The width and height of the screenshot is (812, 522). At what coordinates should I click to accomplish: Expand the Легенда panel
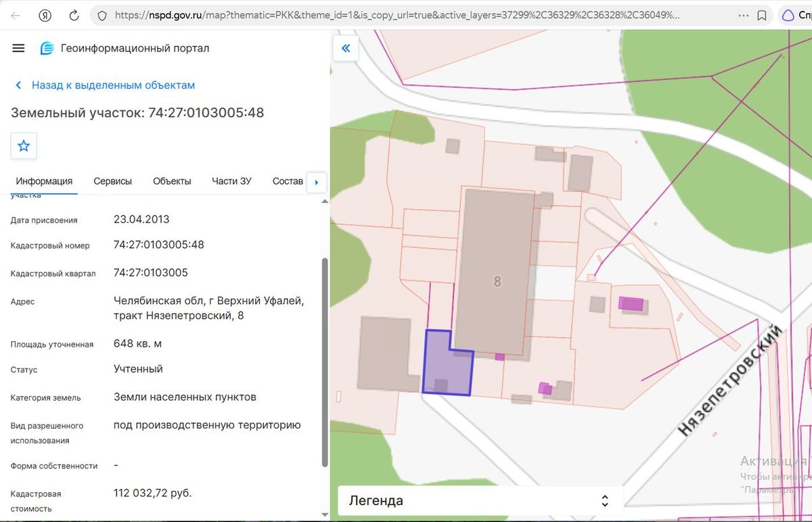[x=480, y=501]
